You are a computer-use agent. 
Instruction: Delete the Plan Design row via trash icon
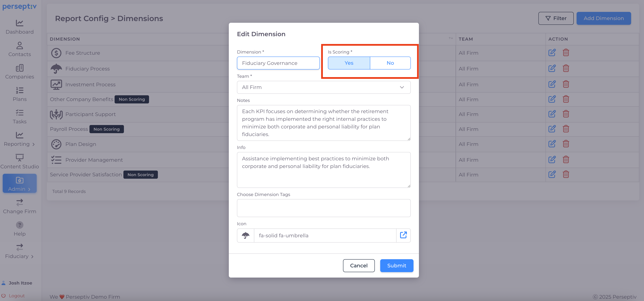566,144
